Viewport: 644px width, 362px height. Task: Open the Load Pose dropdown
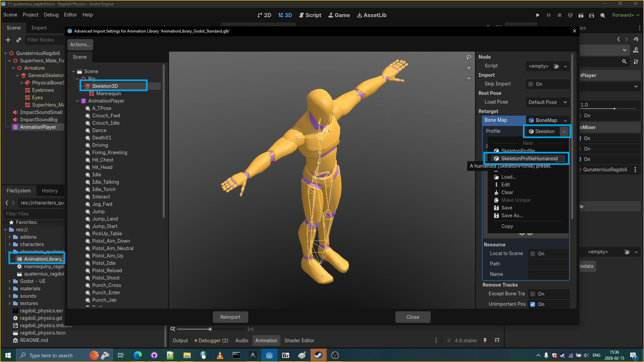(547, 102)
